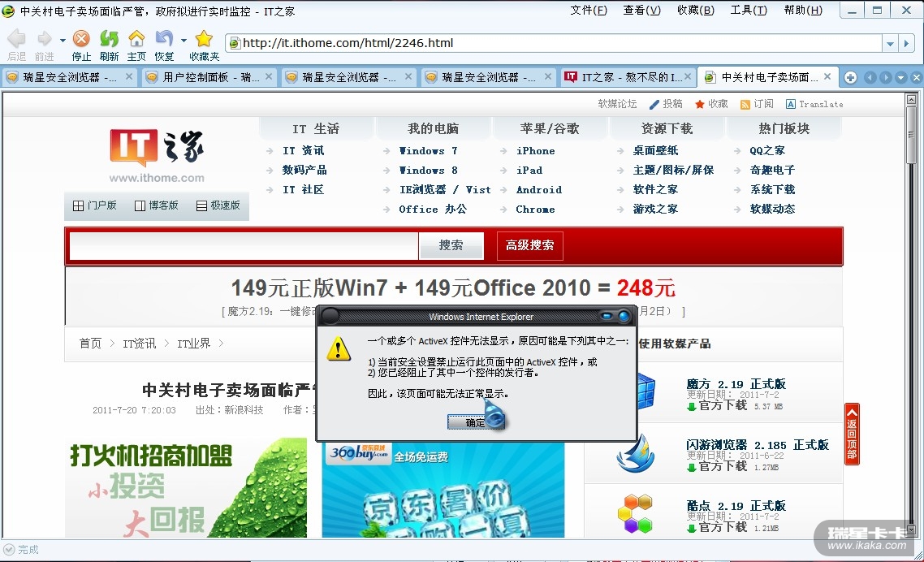Click 首页 breadcrumb link
Image resolution: width=924 pixels, height=562 pixels.
tap(90, 344)
